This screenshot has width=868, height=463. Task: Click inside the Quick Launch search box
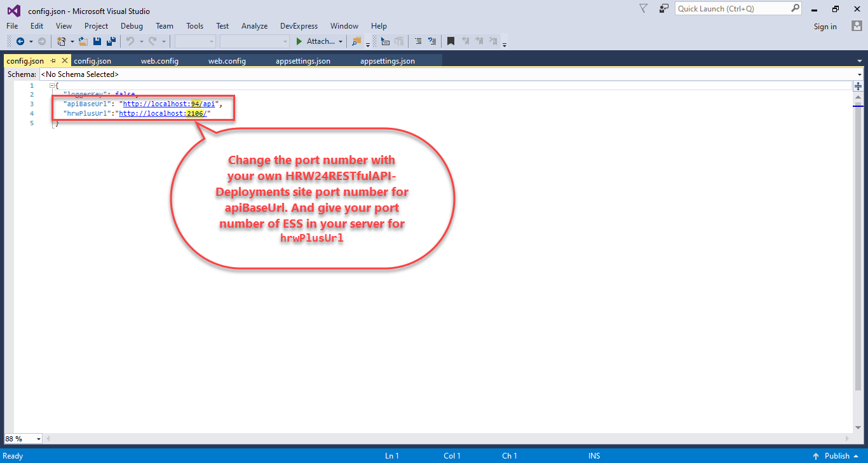tap(733, 8)
